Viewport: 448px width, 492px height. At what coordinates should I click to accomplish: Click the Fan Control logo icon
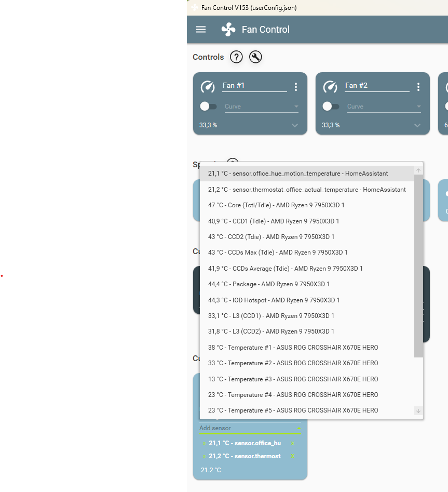coord(228,30)
